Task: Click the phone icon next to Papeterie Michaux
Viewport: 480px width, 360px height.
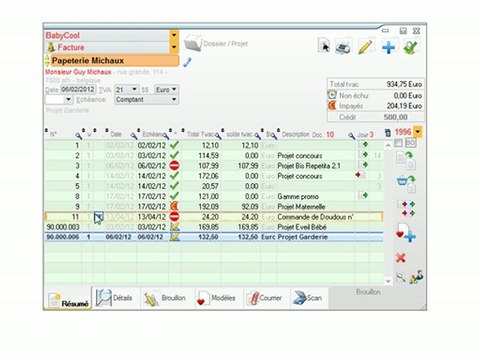Action: tap(188, 62)
